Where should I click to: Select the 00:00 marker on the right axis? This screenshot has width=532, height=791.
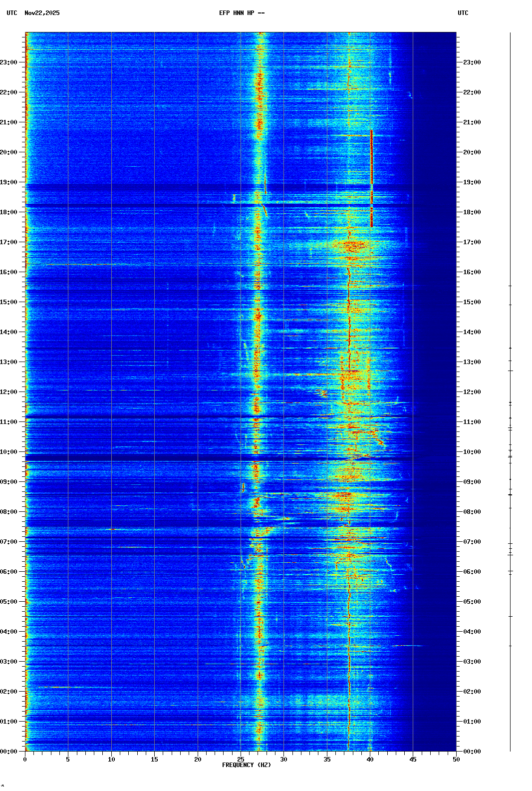tap(472, 752)
